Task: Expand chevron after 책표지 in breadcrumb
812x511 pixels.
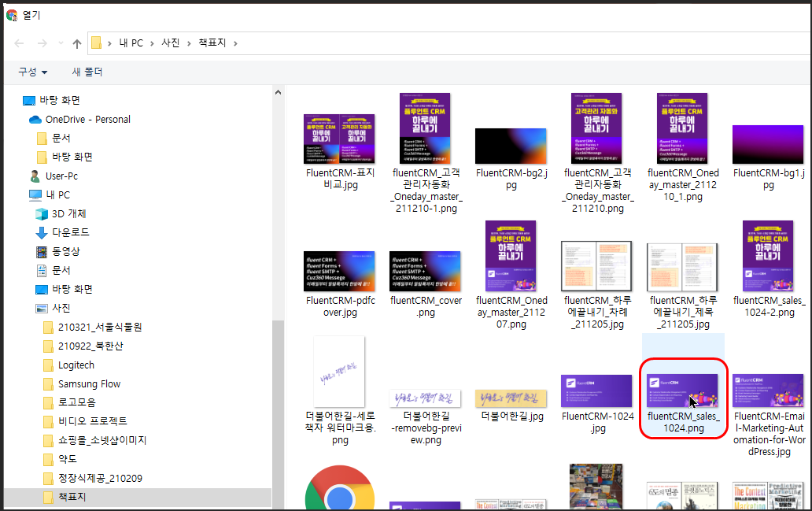Action: [235, 43]
